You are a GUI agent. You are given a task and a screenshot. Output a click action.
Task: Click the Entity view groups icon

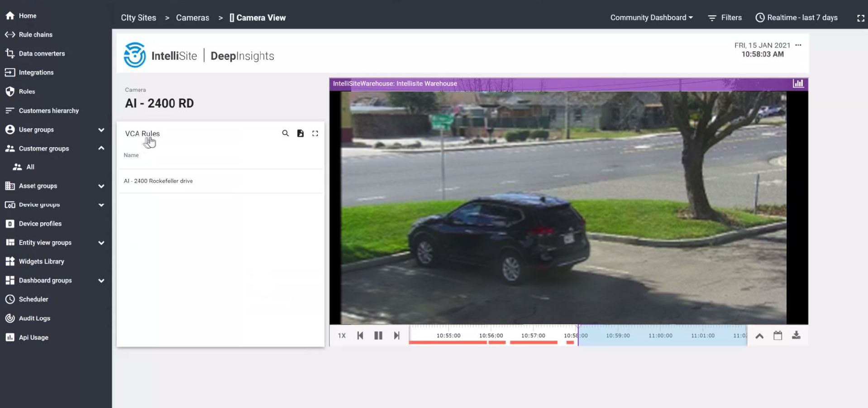click(x=10, y=243)
